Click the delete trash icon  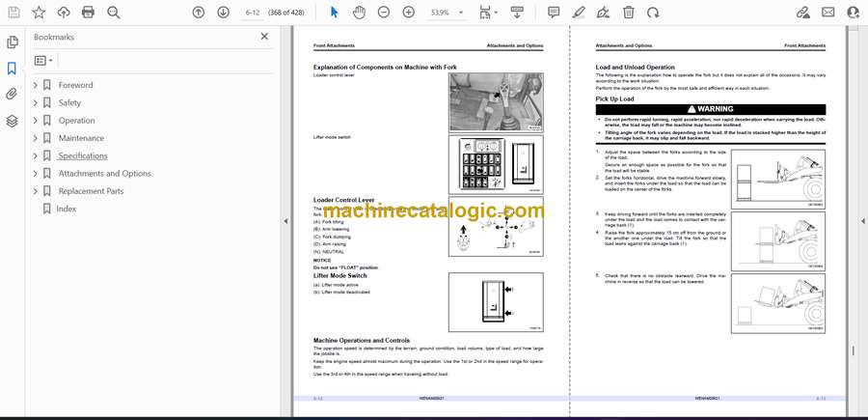pos(628,13)
